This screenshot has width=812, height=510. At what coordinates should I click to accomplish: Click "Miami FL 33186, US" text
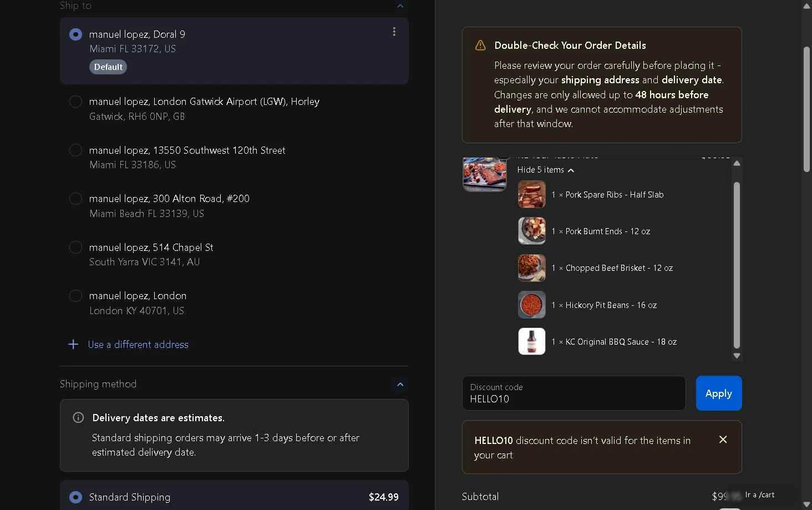click(133, 165)
